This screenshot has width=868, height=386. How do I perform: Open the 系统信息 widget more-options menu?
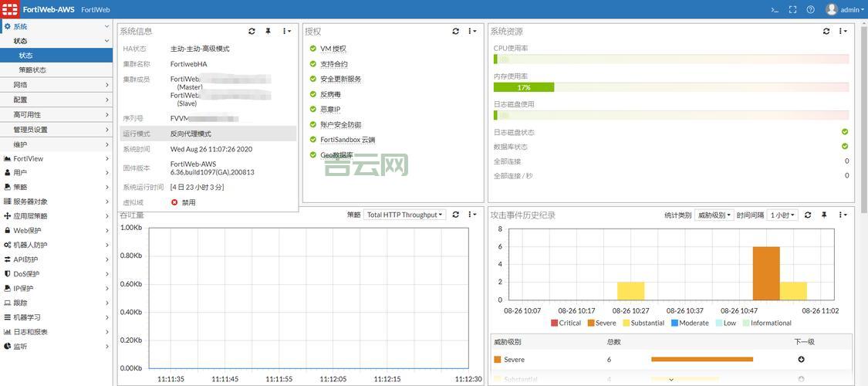coord(286,32)
